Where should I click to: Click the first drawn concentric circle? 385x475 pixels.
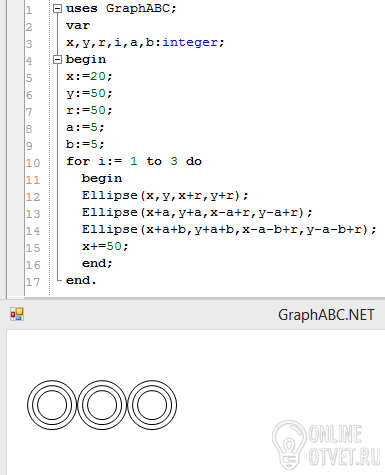pos(52,405)
